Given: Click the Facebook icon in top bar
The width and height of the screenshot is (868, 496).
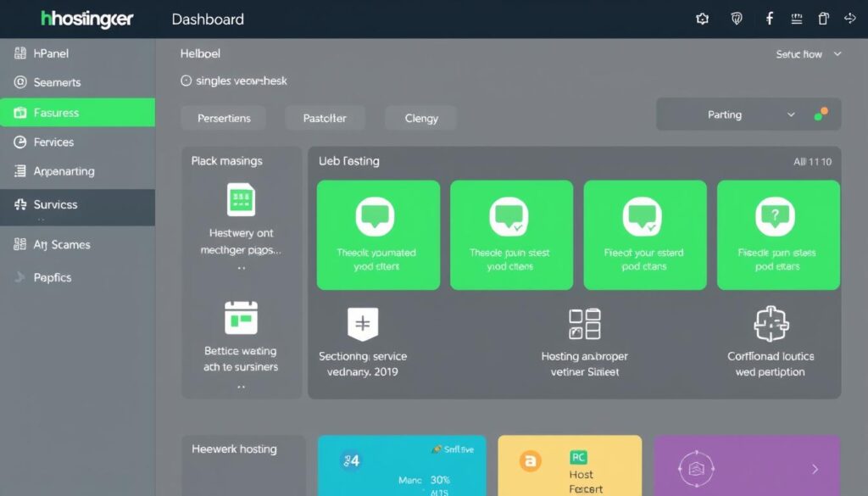Looking at the screenshot, I should [770, 19].
